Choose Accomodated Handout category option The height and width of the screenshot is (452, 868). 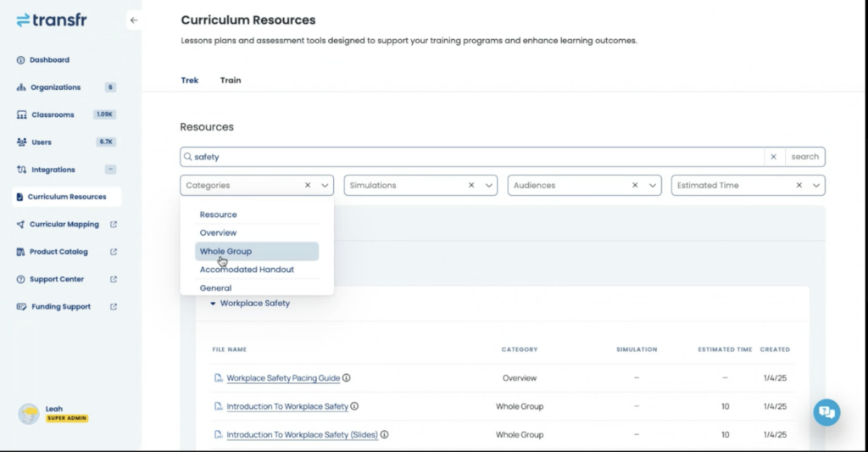247,270
